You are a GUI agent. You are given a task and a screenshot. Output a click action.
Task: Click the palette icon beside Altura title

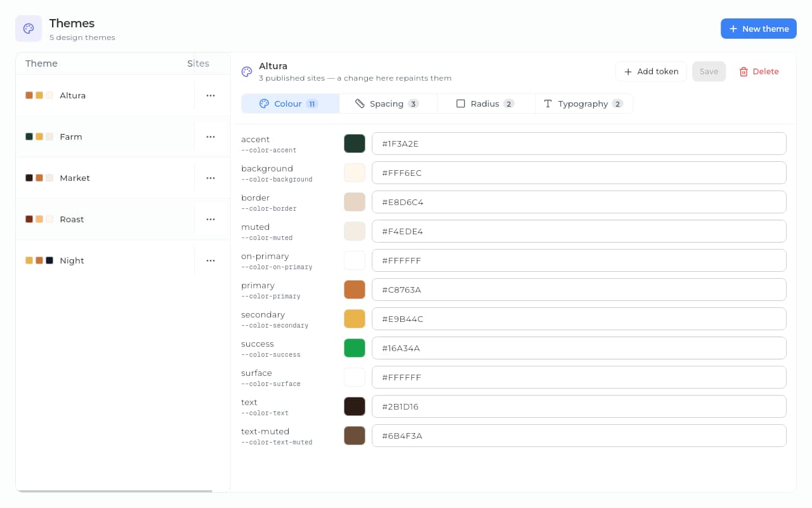point(247,72)
